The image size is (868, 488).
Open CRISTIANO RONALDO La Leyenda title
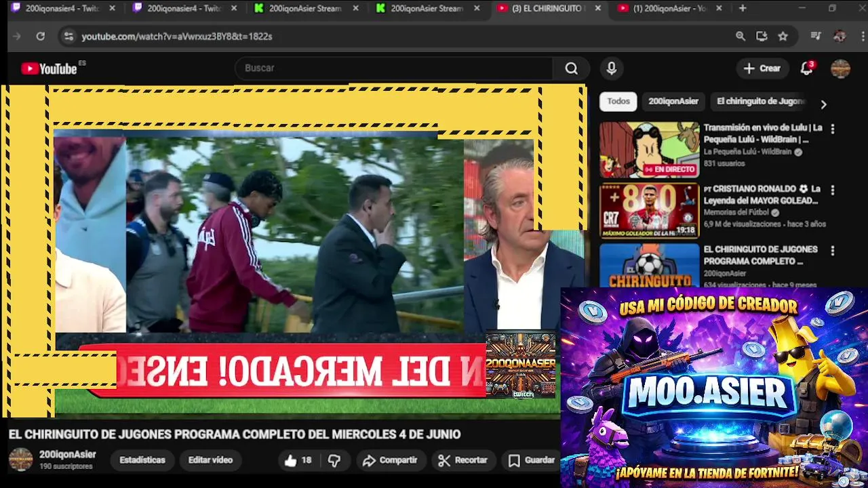coord(763,195)
